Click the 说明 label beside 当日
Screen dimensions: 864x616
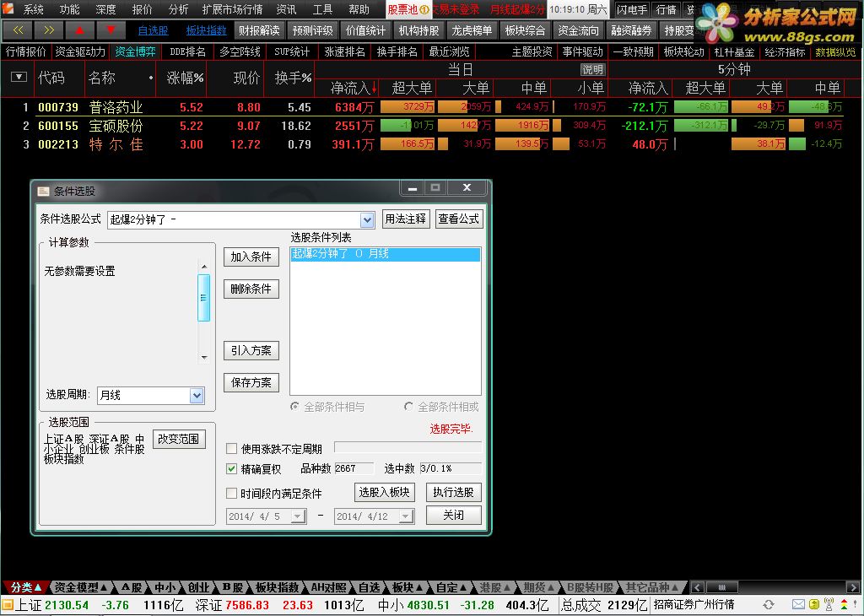592,70
